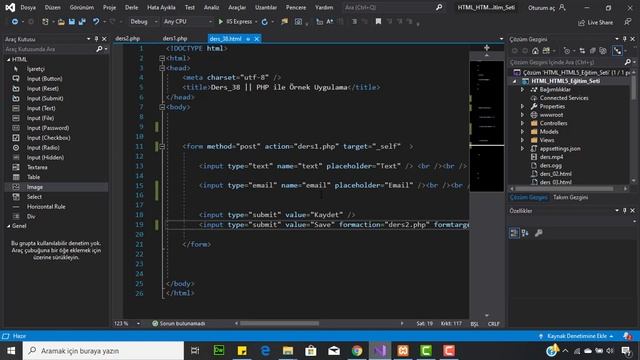Open File Explorer from the taskbar
Screen dimensions: 640x360
[288, 351]
